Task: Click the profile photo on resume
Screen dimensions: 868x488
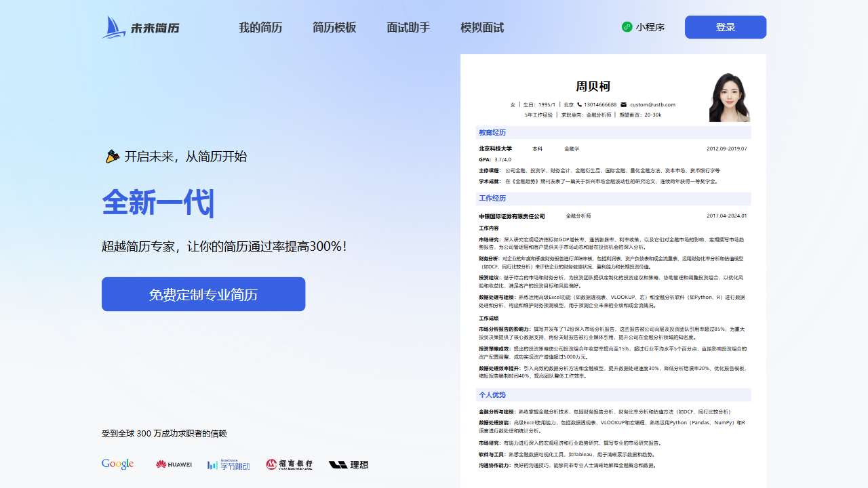Action: point(729,98)
